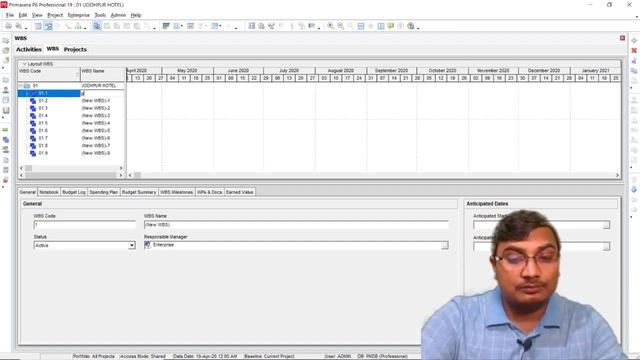The width and height of the screenshot is (640, 360).
Task: Open the Enterprise menu
Action: click(79, 15)
